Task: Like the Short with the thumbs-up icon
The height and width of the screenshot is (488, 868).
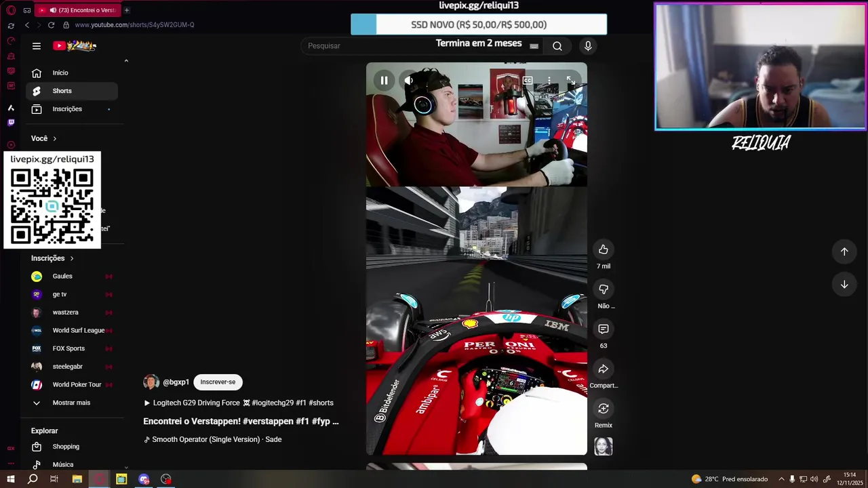Action: [x=604, y=249]
